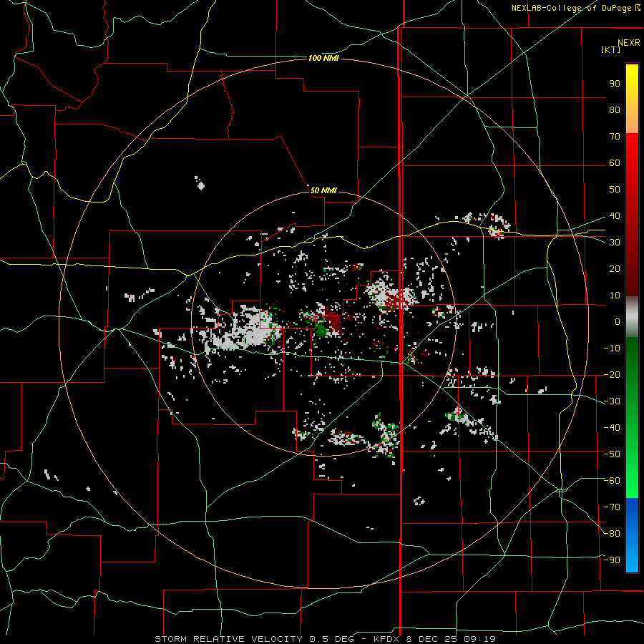Click the -50 value on velocity scale

612,454
